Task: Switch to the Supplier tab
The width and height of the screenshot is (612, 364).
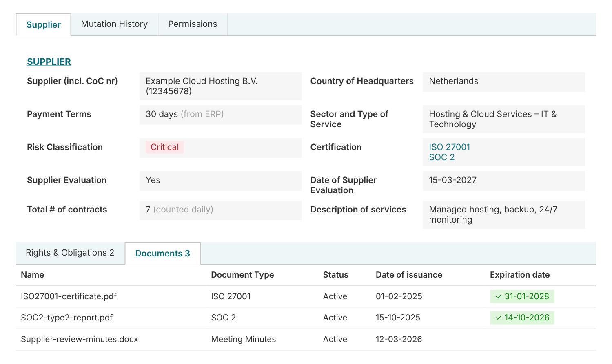Action: 44,25
